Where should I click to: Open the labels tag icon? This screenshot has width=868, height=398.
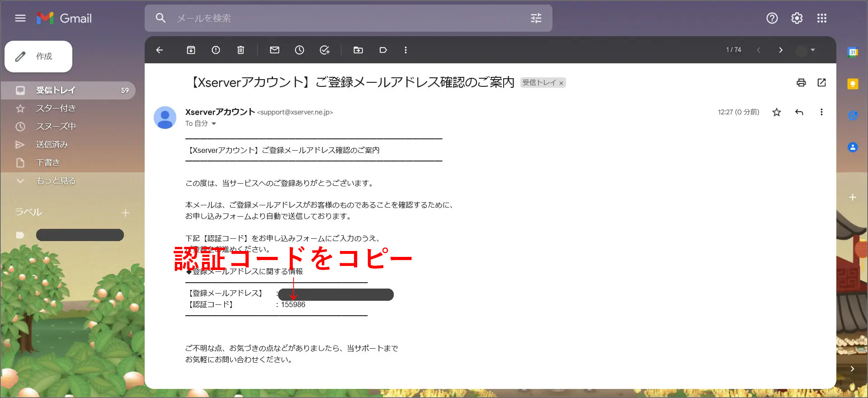click(383, 50)
